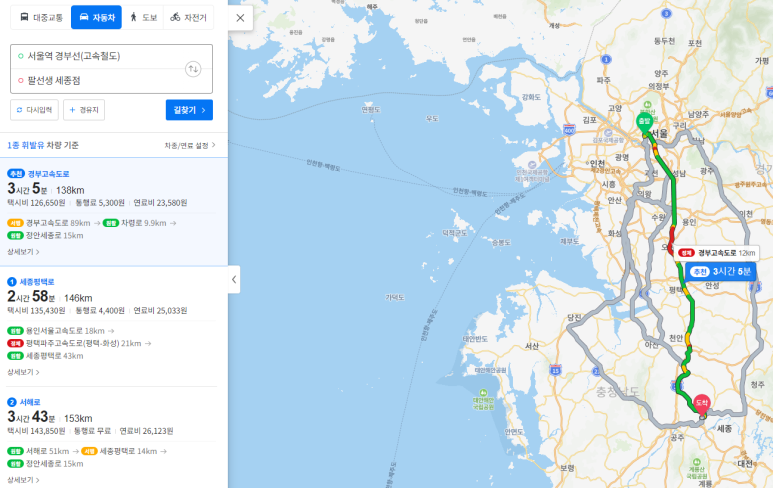773x488 pixels.
Task: Click the 추천 badge on the first route
Action: click(x=16, y=174)
